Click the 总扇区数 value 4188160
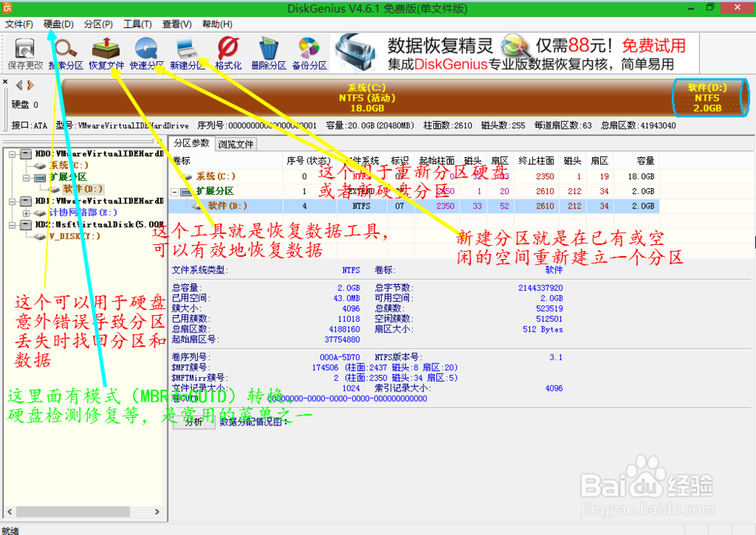The height and width of the screenshot is (535, 756). coord(344,329)
